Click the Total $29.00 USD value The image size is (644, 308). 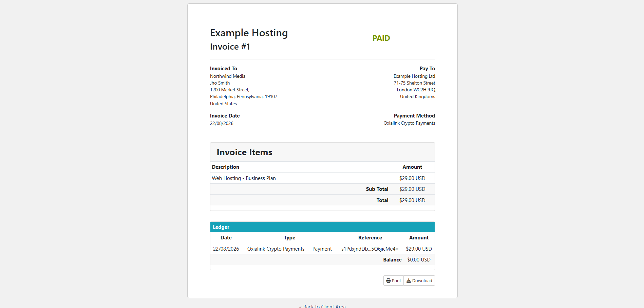click(x=412, y=200)
